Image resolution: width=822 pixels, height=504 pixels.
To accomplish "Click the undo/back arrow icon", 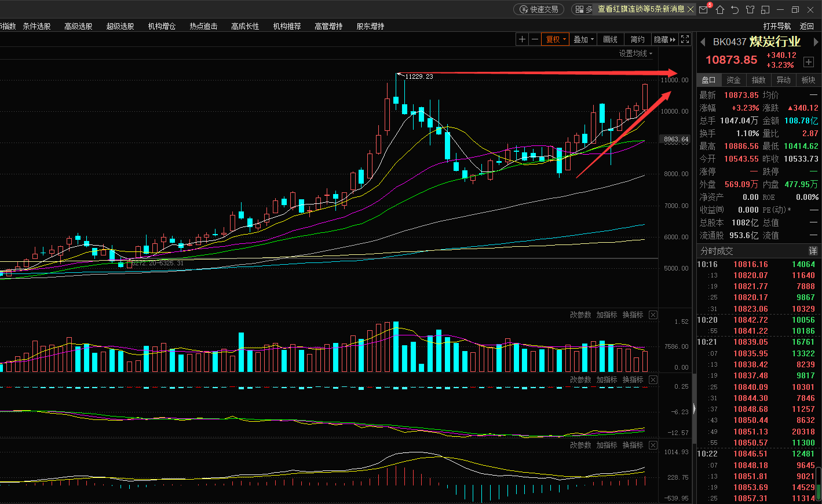I will click(735, 9).
